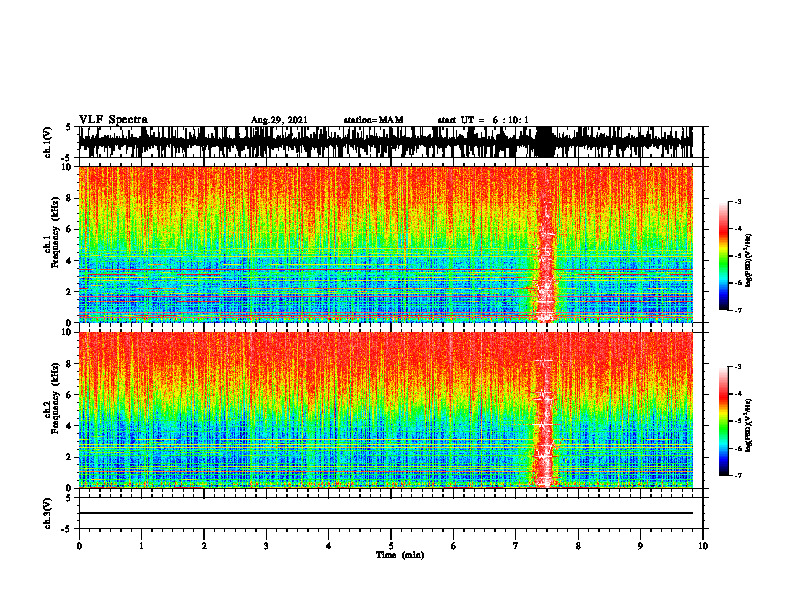Click the ch.1 color scale bar
This screenshot has width=792, height=612.
(x=723, y=256)
